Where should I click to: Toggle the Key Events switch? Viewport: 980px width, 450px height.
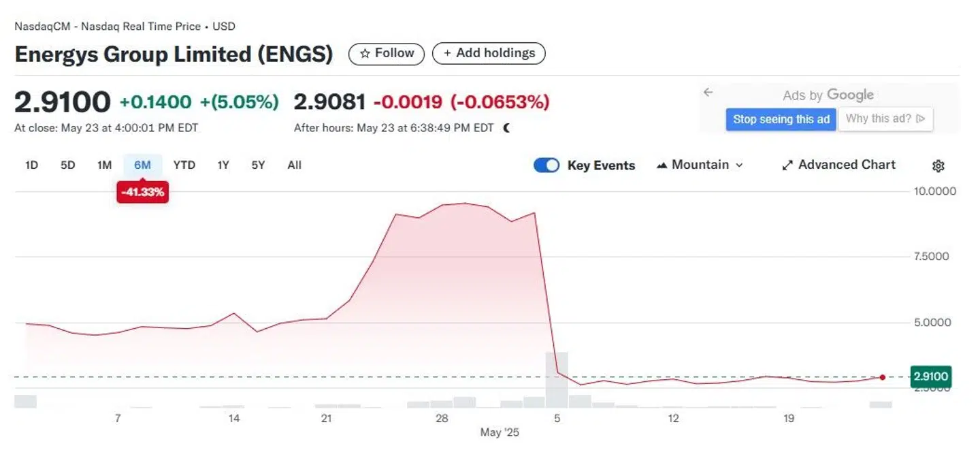(x=546, y=165)
